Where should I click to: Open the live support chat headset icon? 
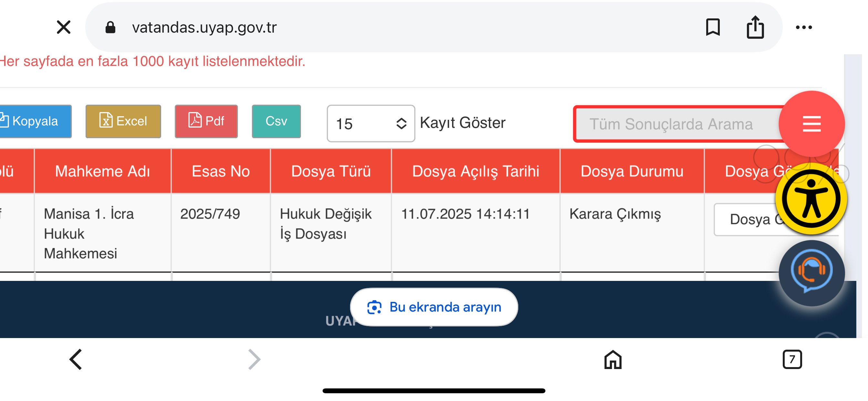(811, 273)
